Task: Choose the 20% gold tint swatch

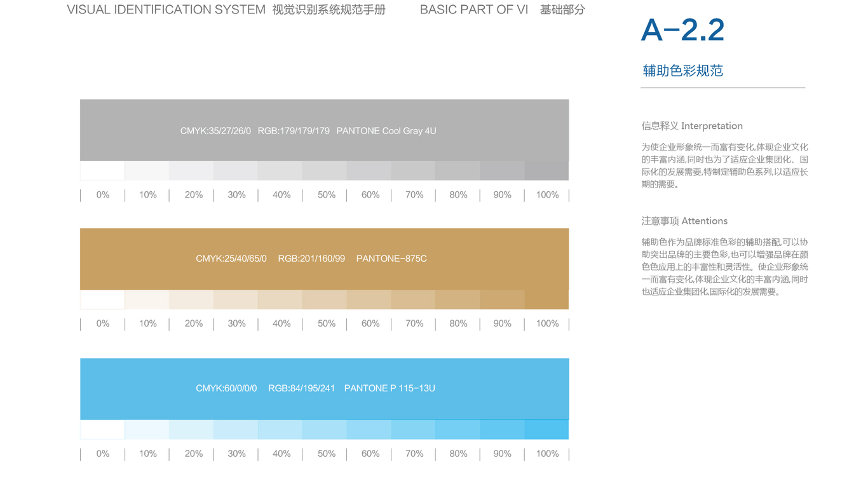Action: (x=191, y=299)
